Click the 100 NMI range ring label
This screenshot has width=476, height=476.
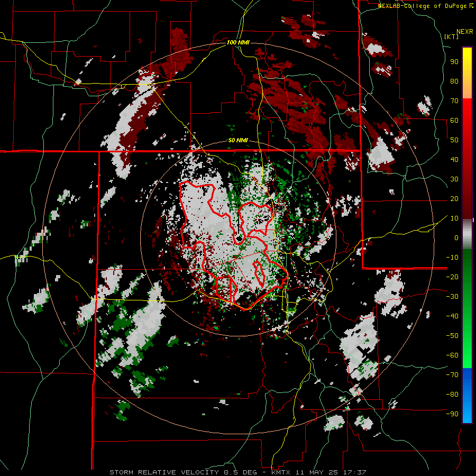click(x=237, y=42)
